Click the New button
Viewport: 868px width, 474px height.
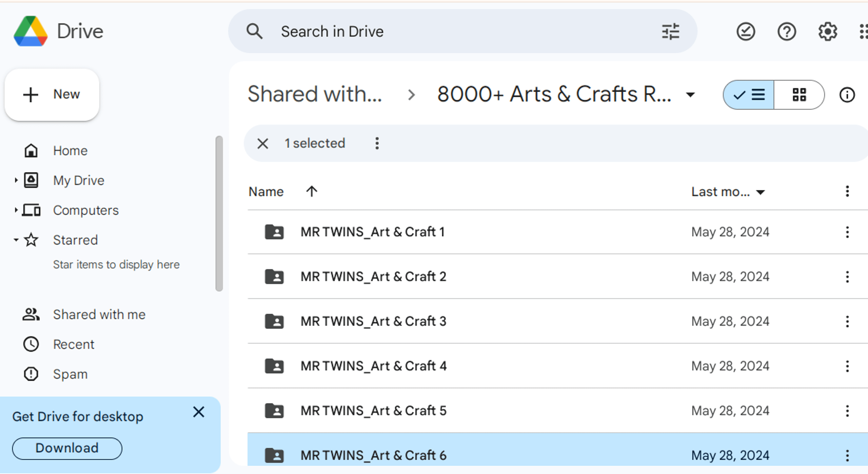coord(52,95)
